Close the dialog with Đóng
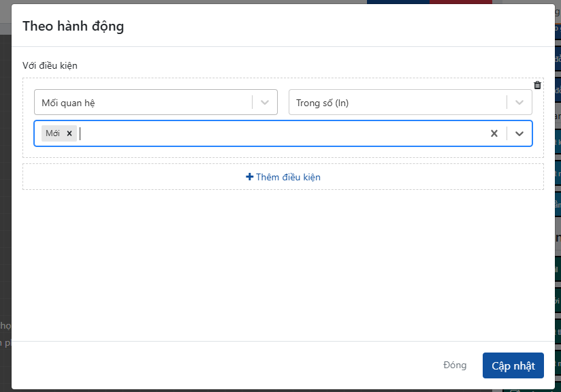 (x=455, y=365)
